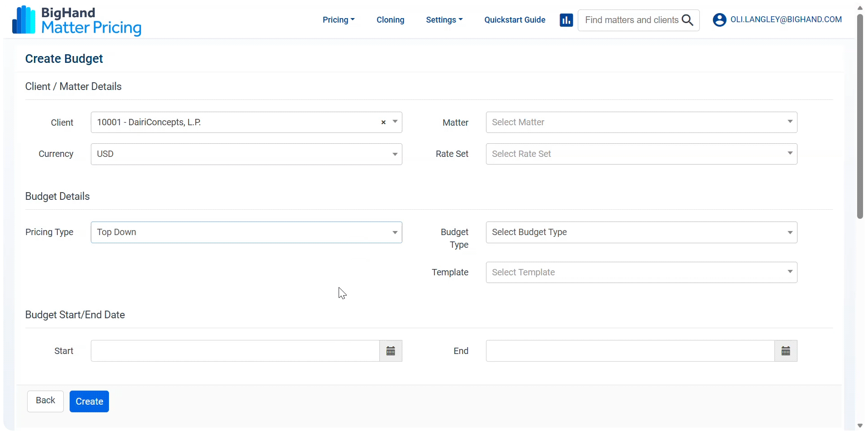Click the Budget Start/End Date heading
This screenshot has width=868, height=434.
[x=75, y=315]
